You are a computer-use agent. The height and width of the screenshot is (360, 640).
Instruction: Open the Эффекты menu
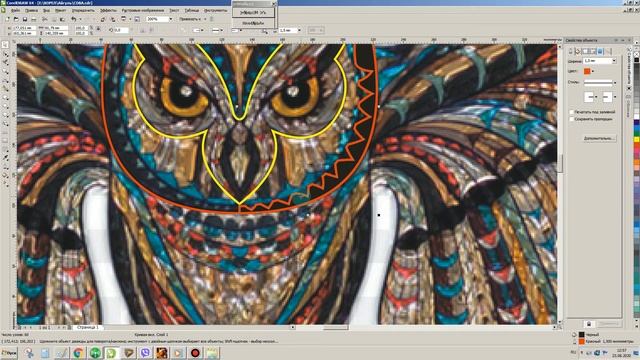(x=108, y=10)
